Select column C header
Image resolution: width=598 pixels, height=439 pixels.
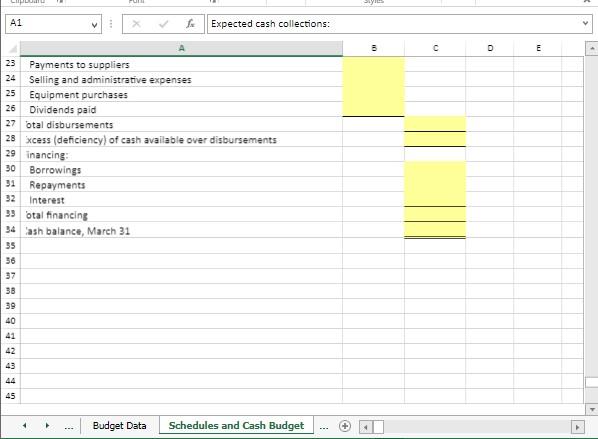point(435,48)
